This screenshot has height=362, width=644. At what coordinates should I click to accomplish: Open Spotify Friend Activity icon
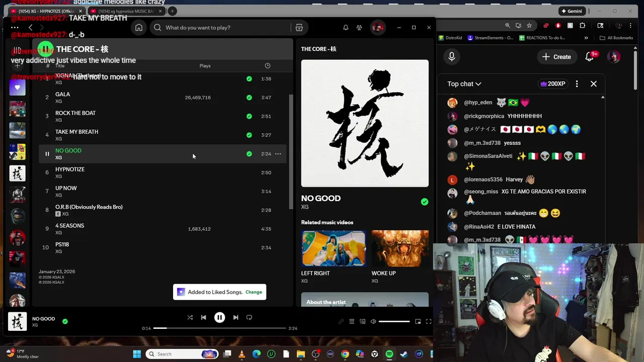pos(359,28)
